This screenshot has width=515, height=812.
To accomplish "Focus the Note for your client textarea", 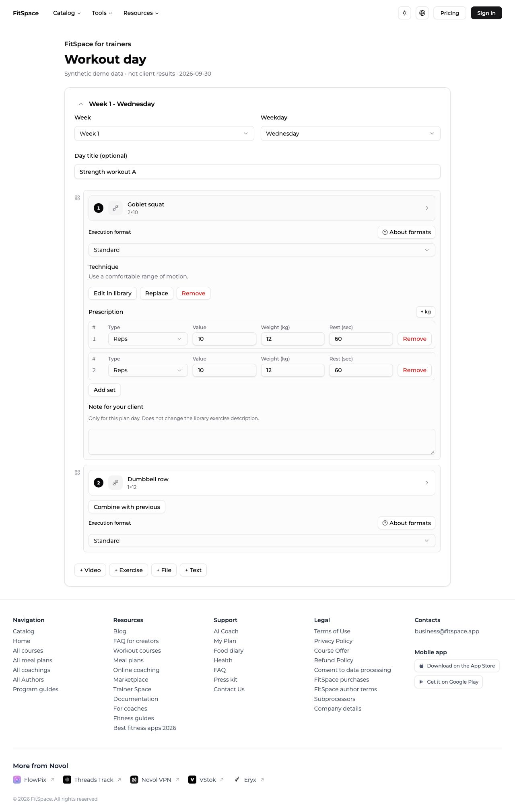I will click(262, 442).
